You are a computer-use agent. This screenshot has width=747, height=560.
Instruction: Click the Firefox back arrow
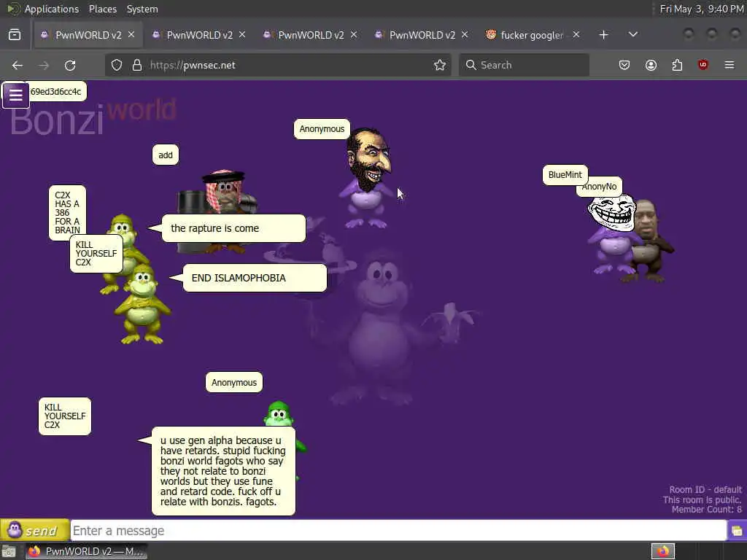[x=18, y=65]
